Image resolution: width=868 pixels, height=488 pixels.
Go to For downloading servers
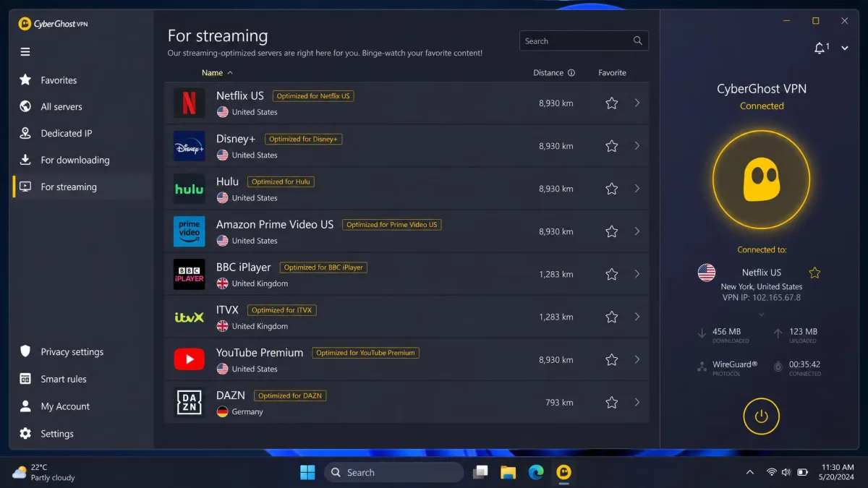point(81,160)
